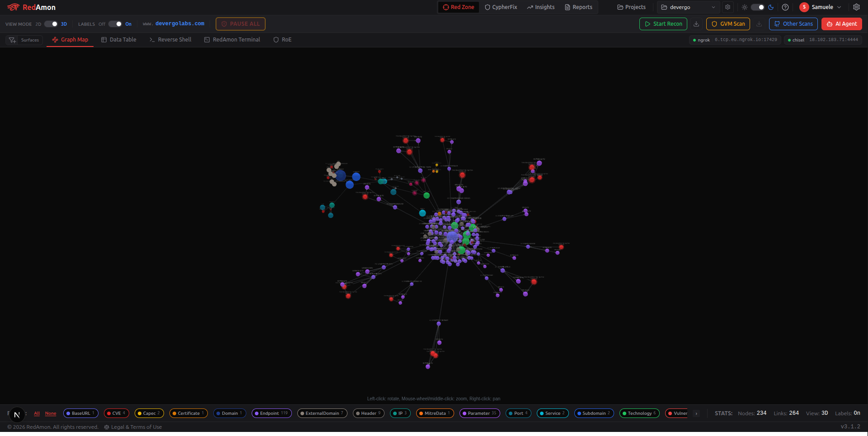Screen dimensions: 868x436
Task: Launch the AI Agent
Action: click(x=842, y=24)
